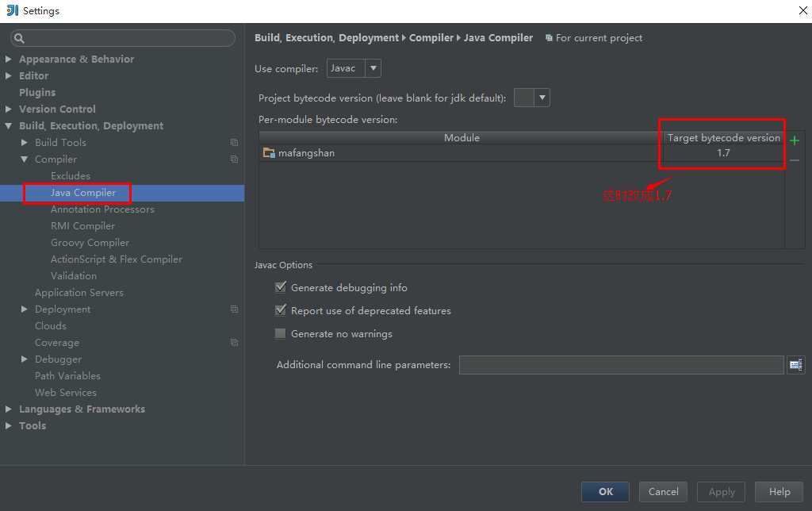Viewport: 812px width, 511px height.
Task: Click the search magnifier icon in settings
Action: 19,38
